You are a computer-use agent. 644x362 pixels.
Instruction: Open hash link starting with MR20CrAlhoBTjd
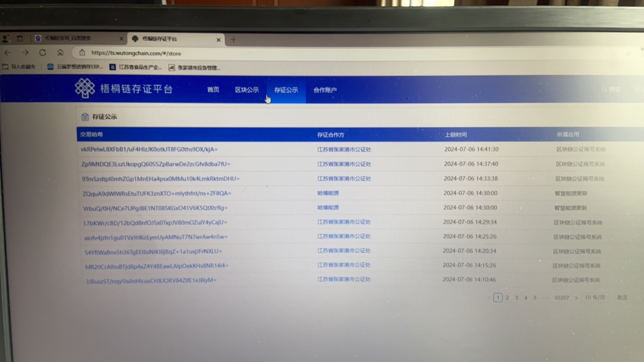157,265
